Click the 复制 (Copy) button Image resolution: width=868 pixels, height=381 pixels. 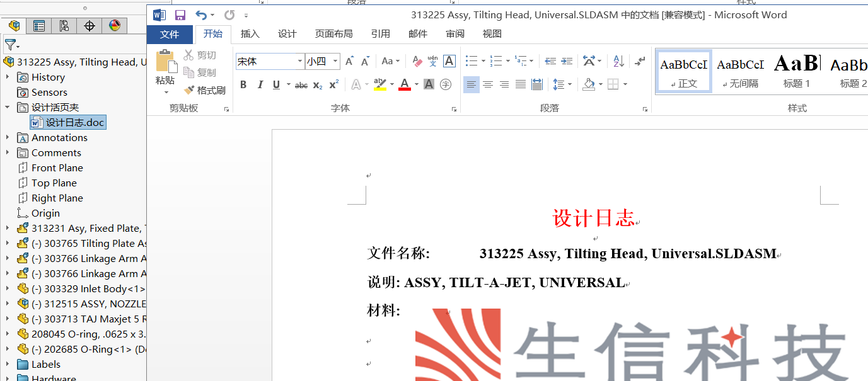[200, 73]
